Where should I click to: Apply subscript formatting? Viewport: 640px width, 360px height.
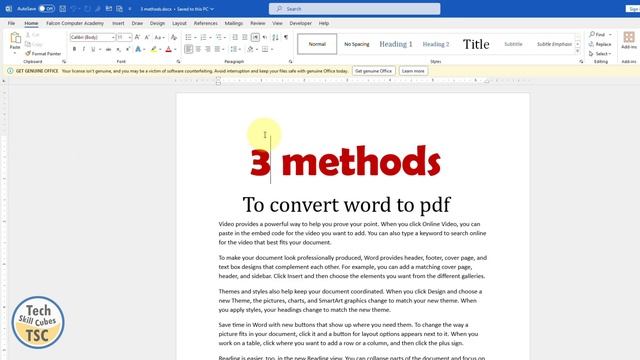(x=118, y=49)
